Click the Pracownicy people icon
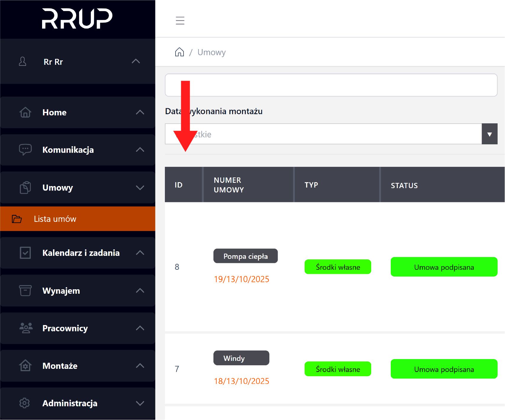 [x=26, y=328]
